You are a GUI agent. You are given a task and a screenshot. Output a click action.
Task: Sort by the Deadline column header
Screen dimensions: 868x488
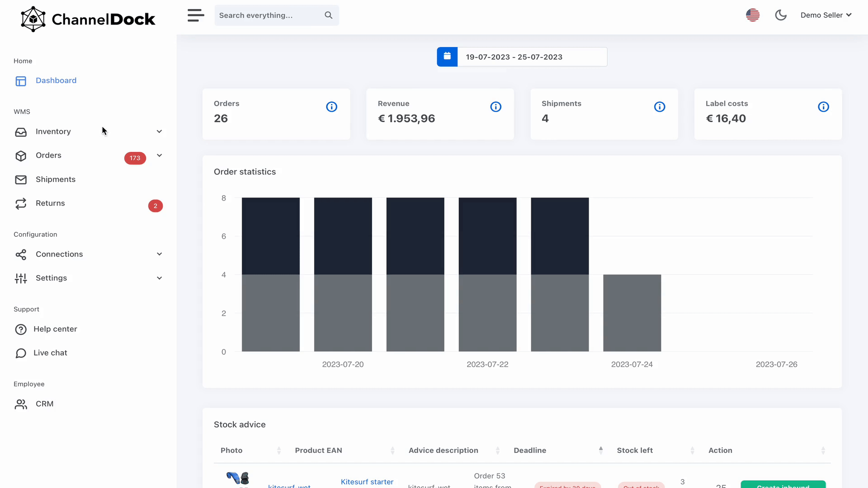pos(558,450)
